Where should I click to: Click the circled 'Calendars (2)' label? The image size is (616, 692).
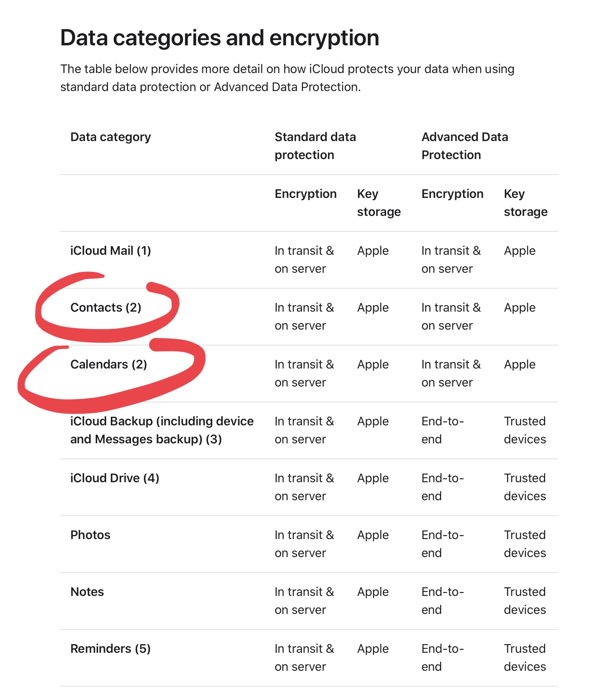click(x=109, y=364)
